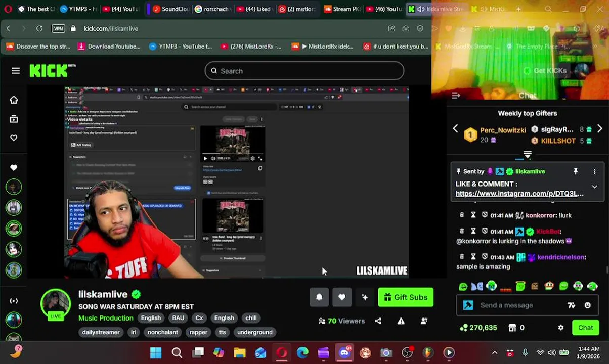
Task: Open the site padlock info
Action: pyautogui.click(x=73, y=29)
